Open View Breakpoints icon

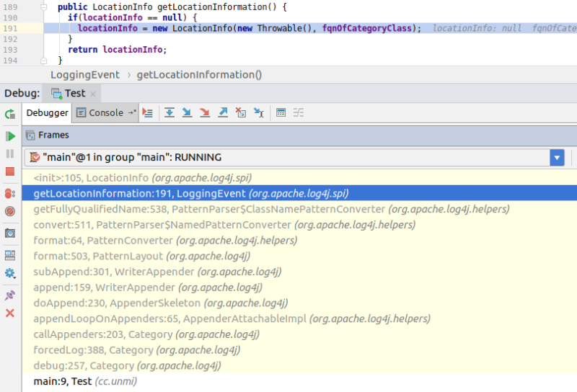click(x=10, y=193)
